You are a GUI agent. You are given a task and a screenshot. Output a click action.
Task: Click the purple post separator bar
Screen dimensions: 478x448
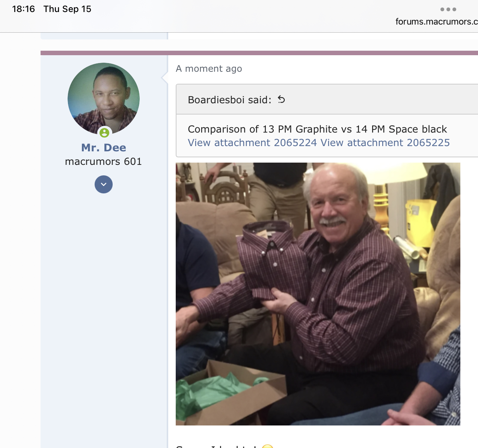tap(259, 53)
